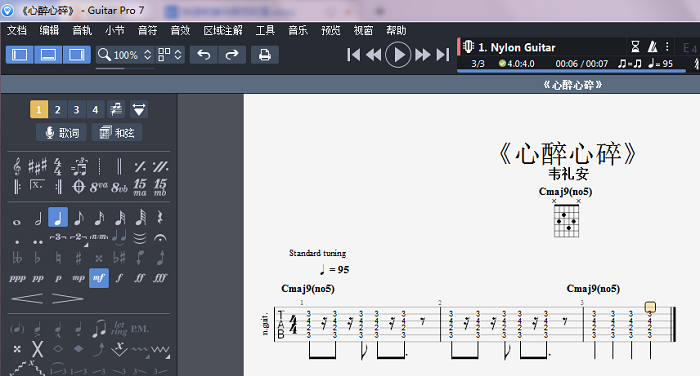Click the 和弦 chord button
Image resolution: width=700 pixels, height=376 pixels.
tap(117, 133)
